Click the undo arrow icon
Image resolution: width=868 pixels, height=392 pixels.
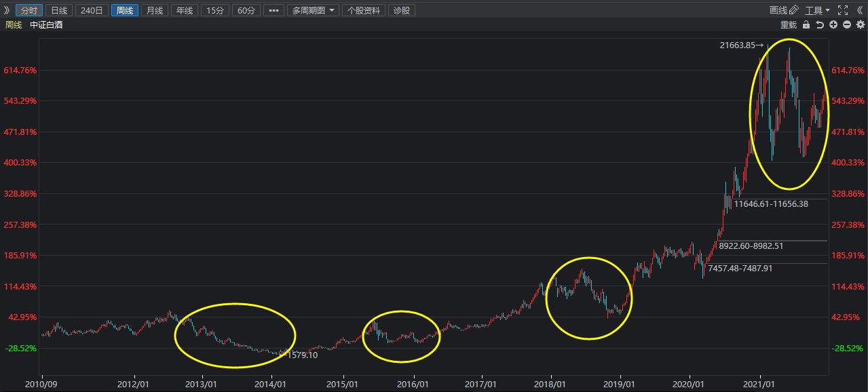820,24
